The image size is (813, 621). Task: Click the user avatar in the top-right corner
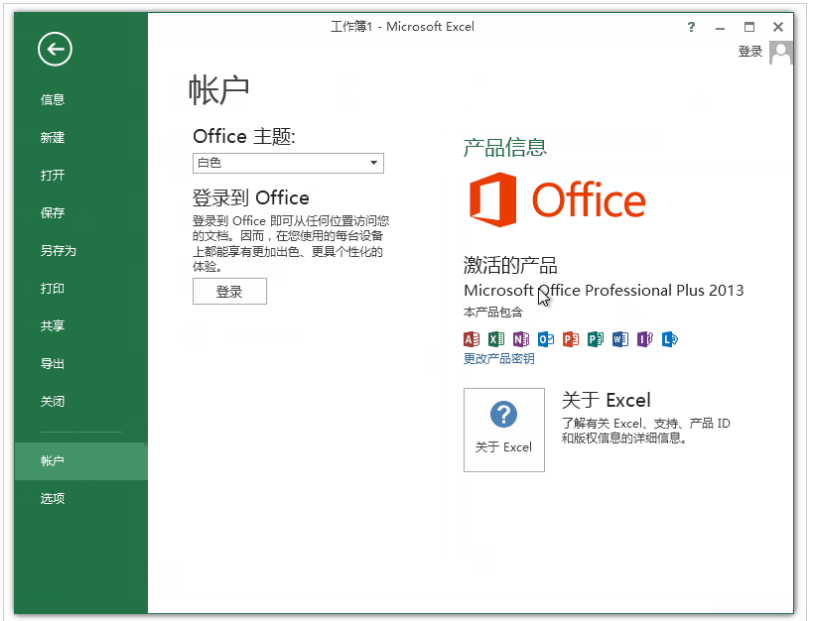point(781,53)
